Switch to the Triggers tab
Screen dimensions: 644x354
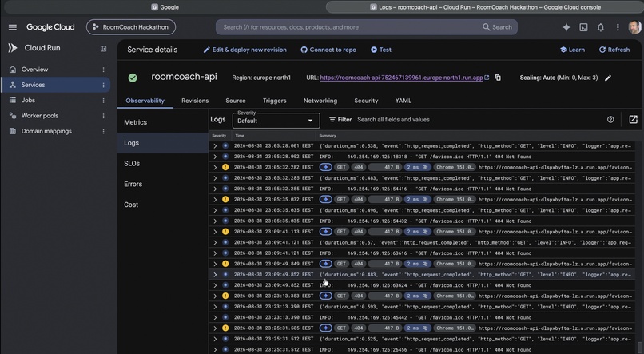coord(274,101)
